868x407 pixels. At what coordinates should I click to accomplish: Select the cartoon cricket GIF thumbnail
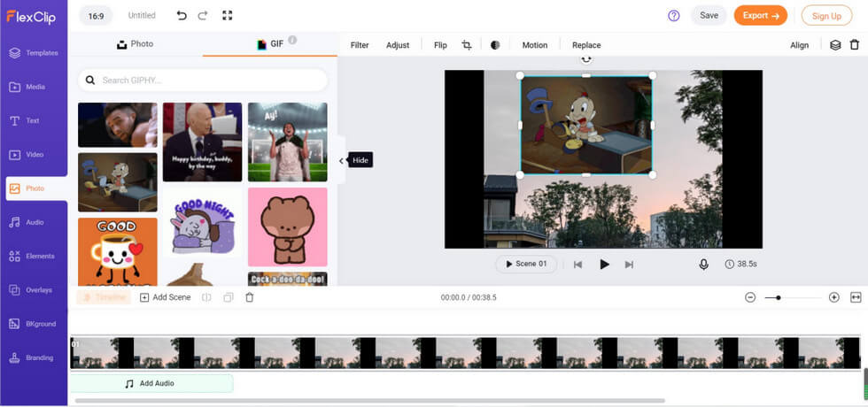coord(117,182)
